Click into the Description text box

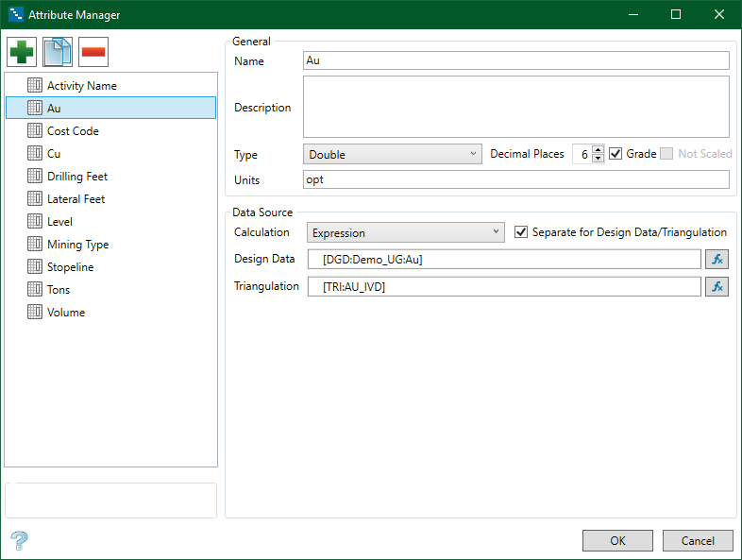[x=516, y=107]
